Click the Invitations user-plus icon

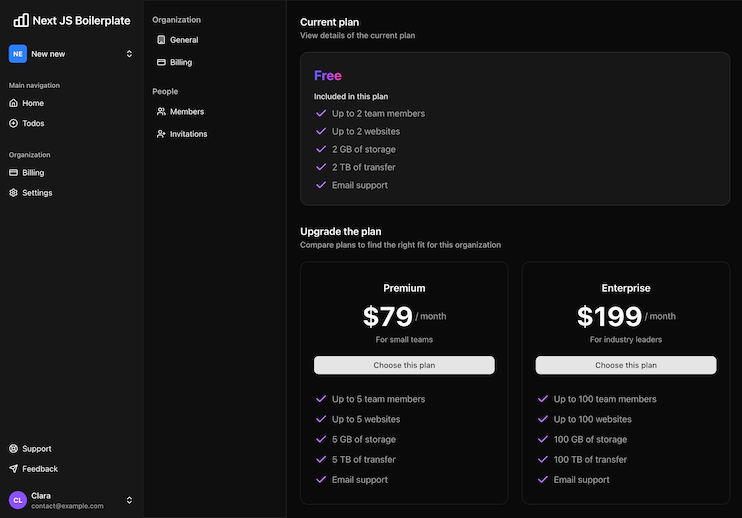click(161, 134)
